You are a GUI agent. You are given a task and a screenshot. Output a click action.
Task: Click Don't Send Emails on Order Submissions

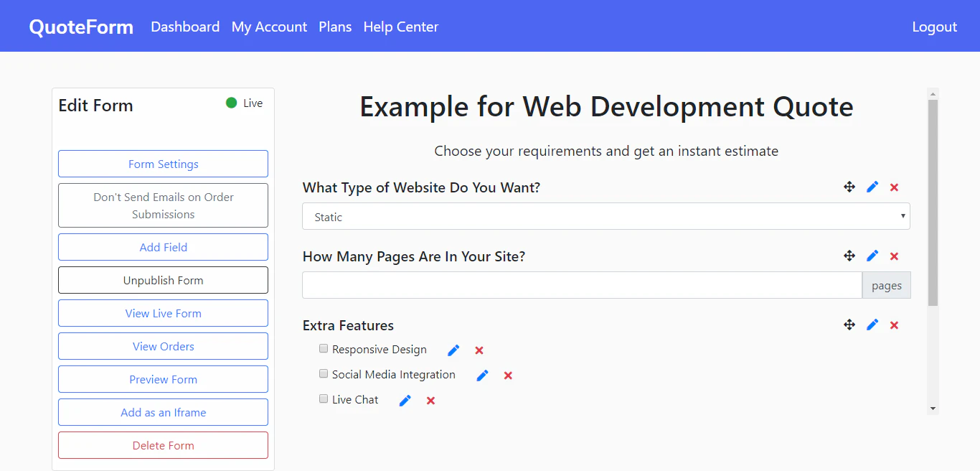tap(163, 205)
